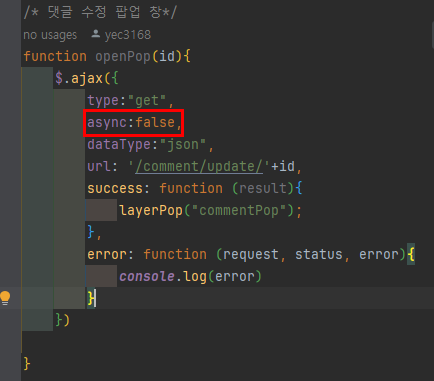Click the error callback property name
Image resolution: width=434 pixels, height=381 pixels.
point(107,255)
